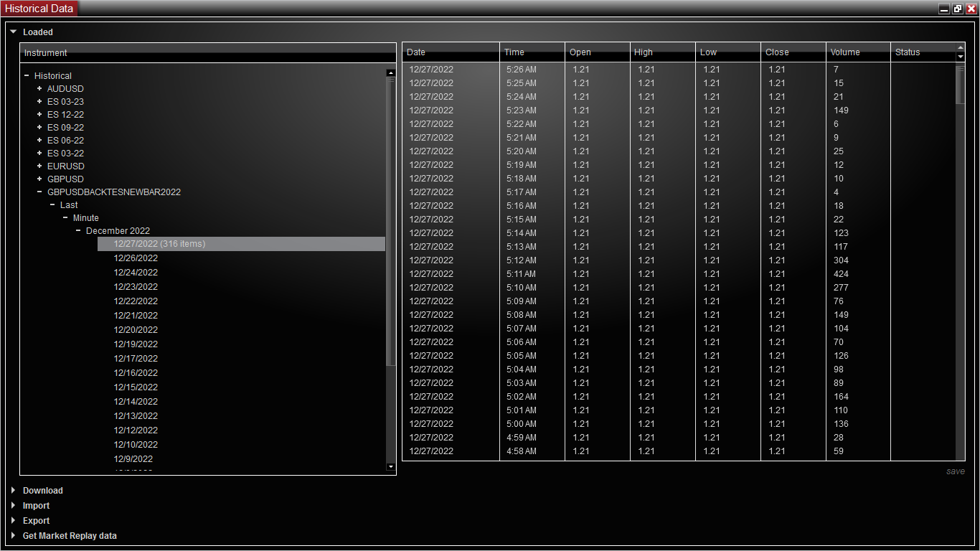Screen dimensions: 980x551
Task: Select the 4:58 AM time cell
Action: 522,451
